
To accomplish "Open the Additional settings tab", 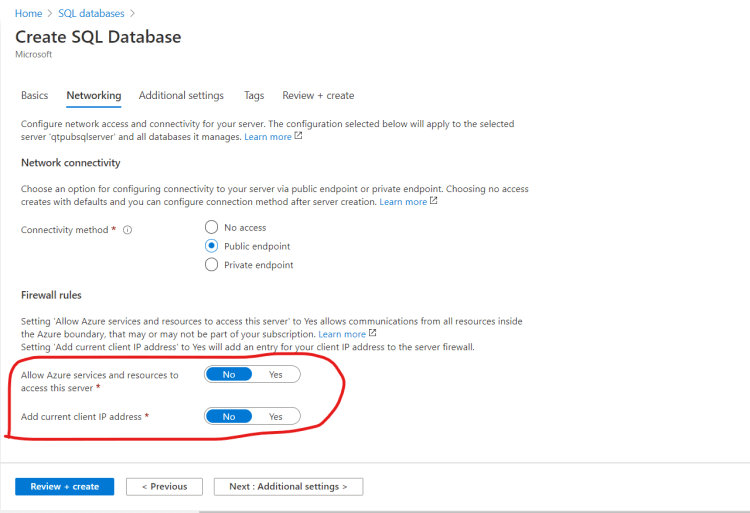I will coord(181,95).
